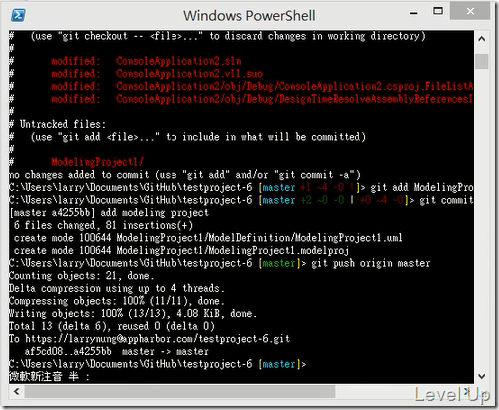Open the PowerShell system menu icon
Screen dimensions: 499x410
coord(18,15)
